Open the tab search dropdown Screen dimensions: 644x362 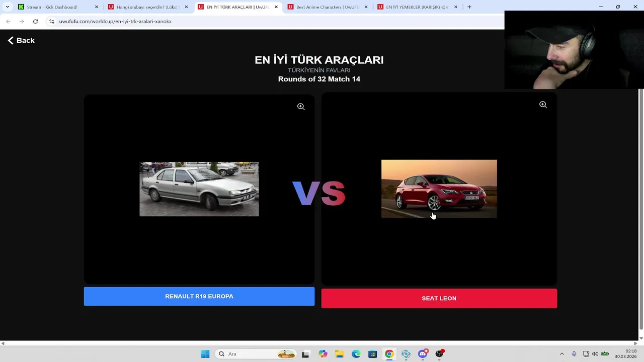[7, 7]
